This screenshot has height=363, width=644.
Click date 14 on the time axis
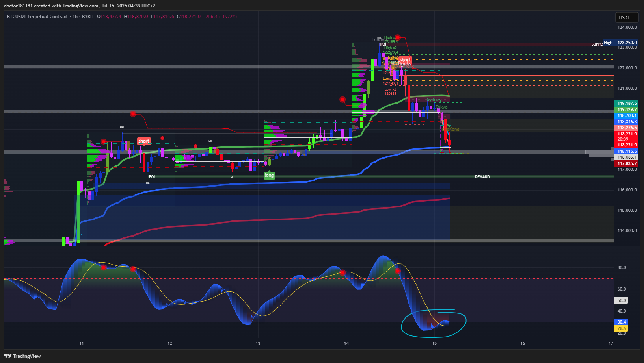[346, 343]
